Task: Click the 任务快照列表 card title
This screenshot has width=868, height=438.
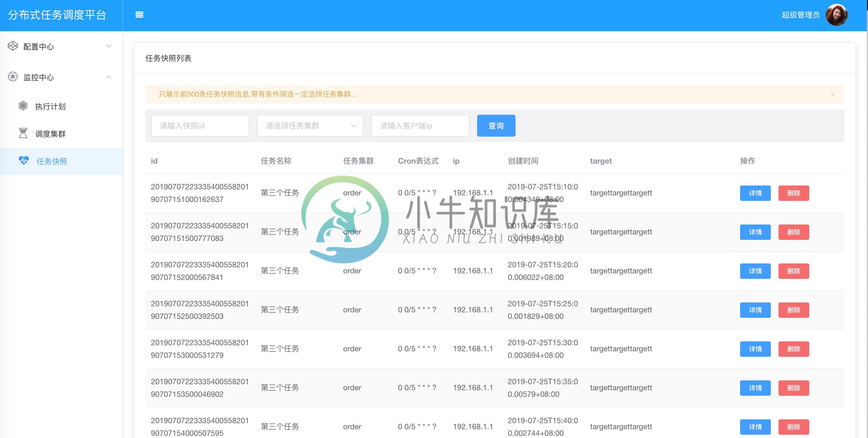Action: point(169,58)
